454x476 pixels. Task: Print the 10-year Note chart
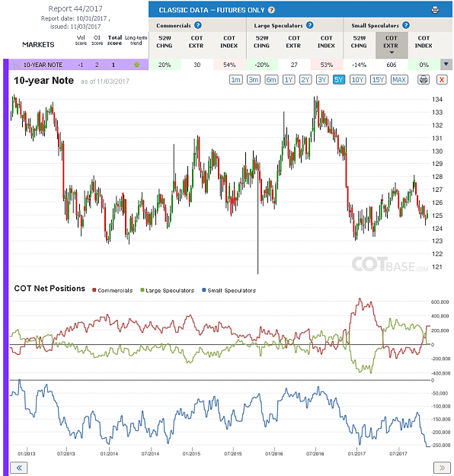coord(424,80)
